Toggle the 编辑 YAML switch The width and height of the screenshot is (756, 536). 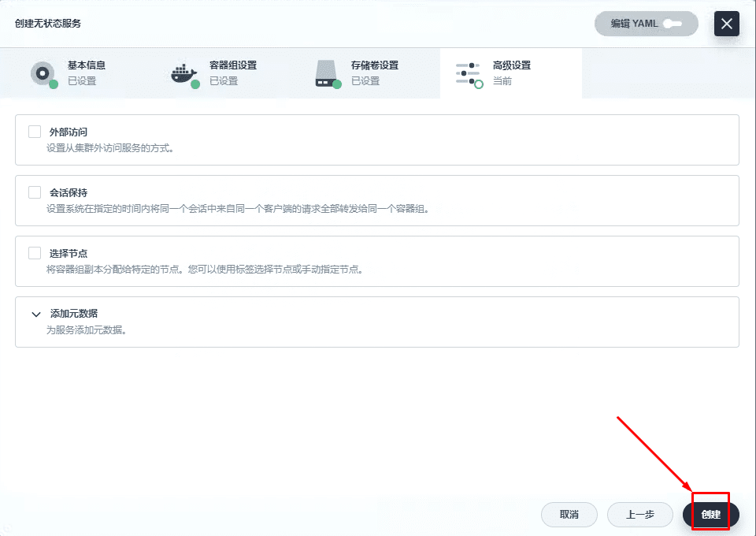coord(673,24)
